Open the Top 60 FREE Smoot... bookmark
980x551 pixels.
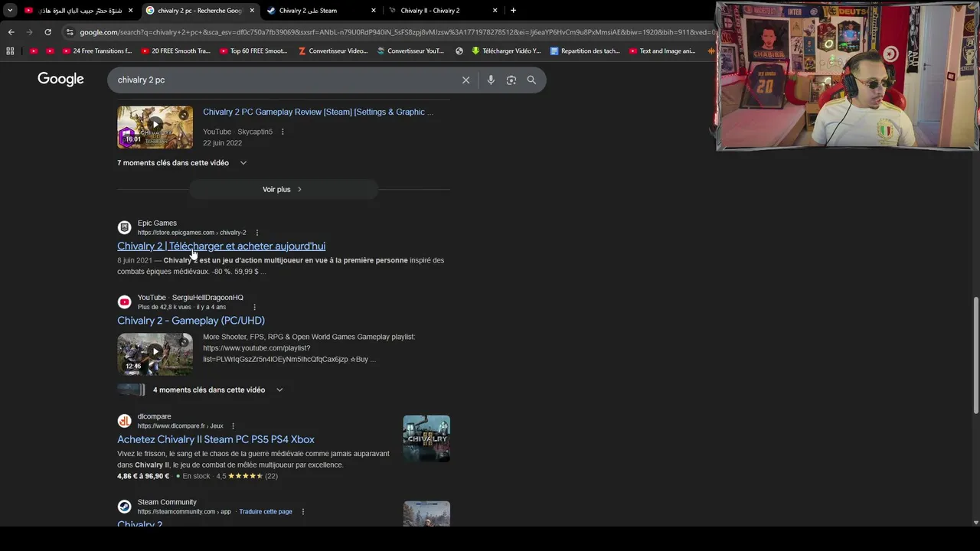[x=253, y=51]
